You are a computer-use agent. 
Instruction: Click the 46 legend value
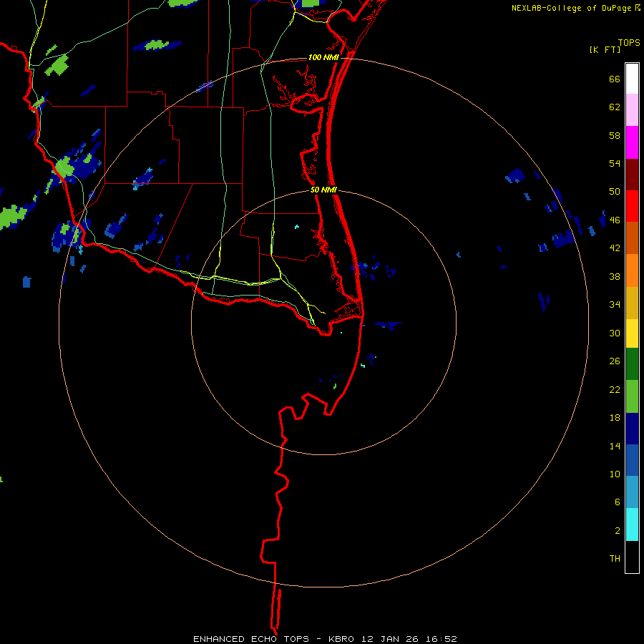click(x=615, y=220)
